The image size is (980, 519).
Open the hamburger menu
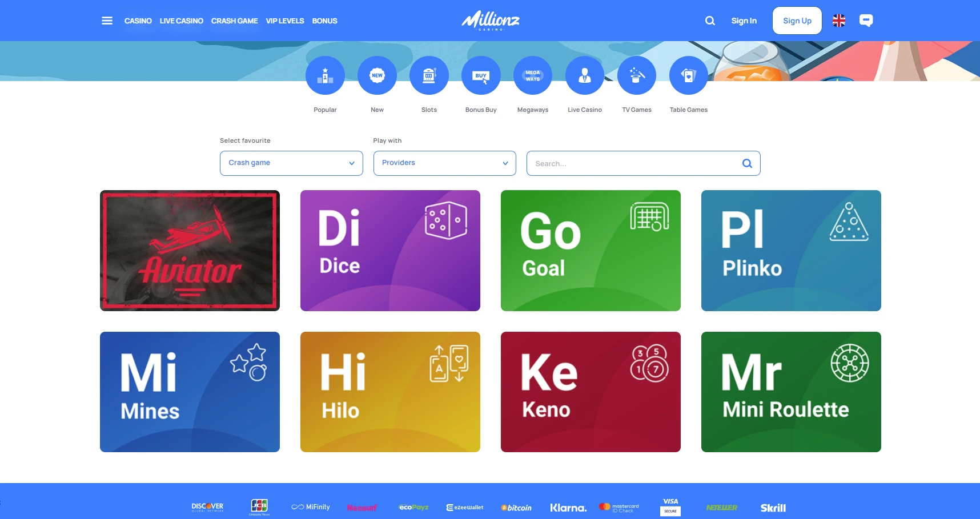point(107,21)
